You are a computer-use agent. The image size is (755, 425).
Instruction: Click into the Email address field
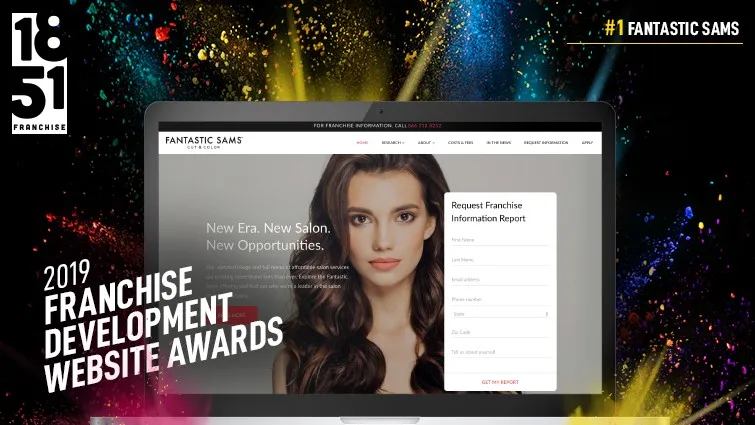pyautogui.click(x=500, y=280)
